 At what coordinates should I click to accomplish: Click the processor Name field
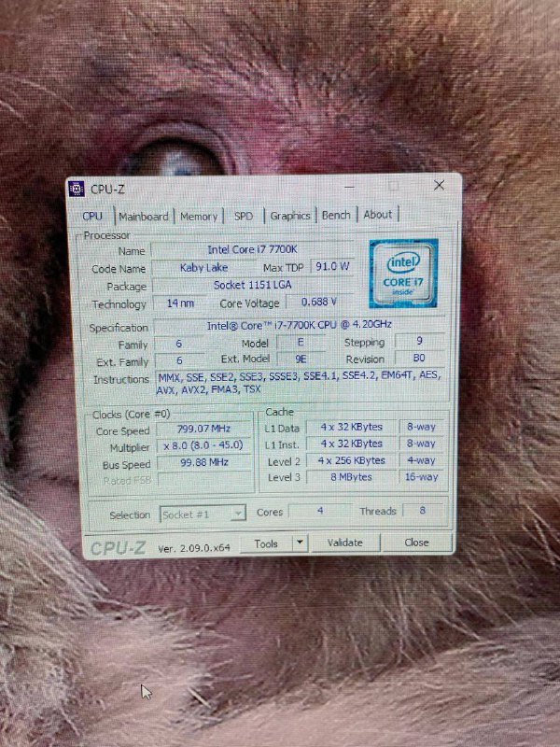252,250
